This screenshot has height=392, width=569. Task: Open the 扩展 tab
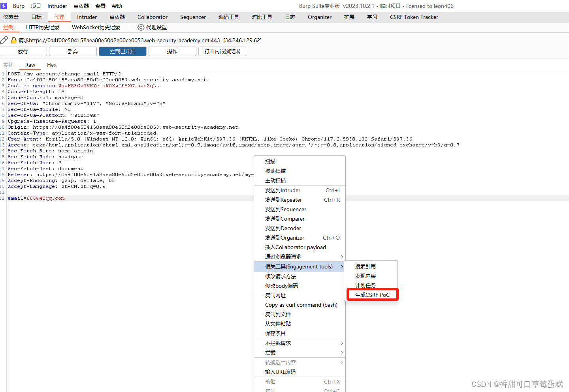click(x=349, y=17)
